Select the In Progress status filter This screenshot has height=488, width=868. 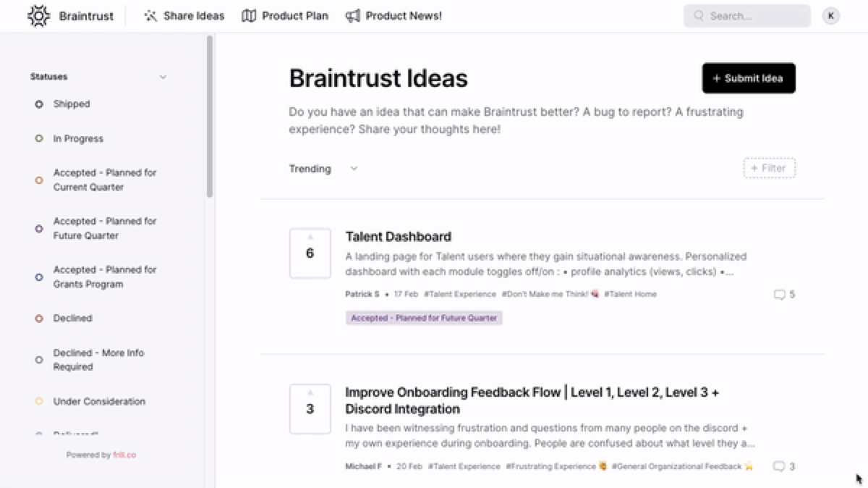pyautogui.click(x=77, y=138)
